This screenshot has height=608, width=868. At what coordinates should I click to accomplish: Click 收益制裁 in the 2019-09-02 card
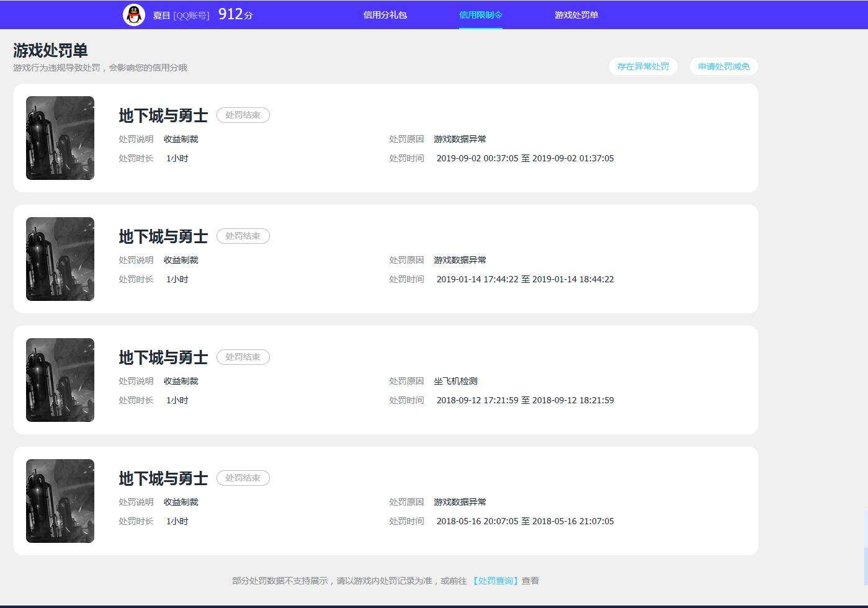[x=181, y=139]
